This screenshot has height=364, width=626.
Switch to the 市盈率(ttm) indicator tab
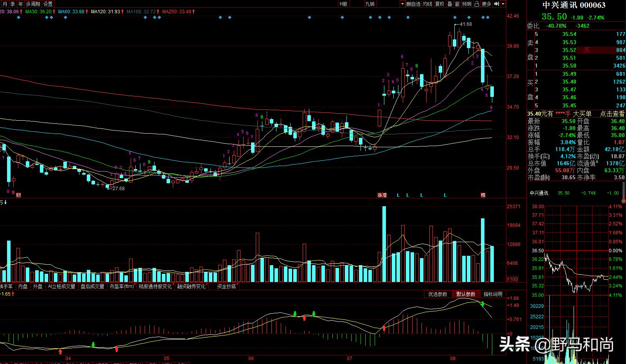[122, 286]
